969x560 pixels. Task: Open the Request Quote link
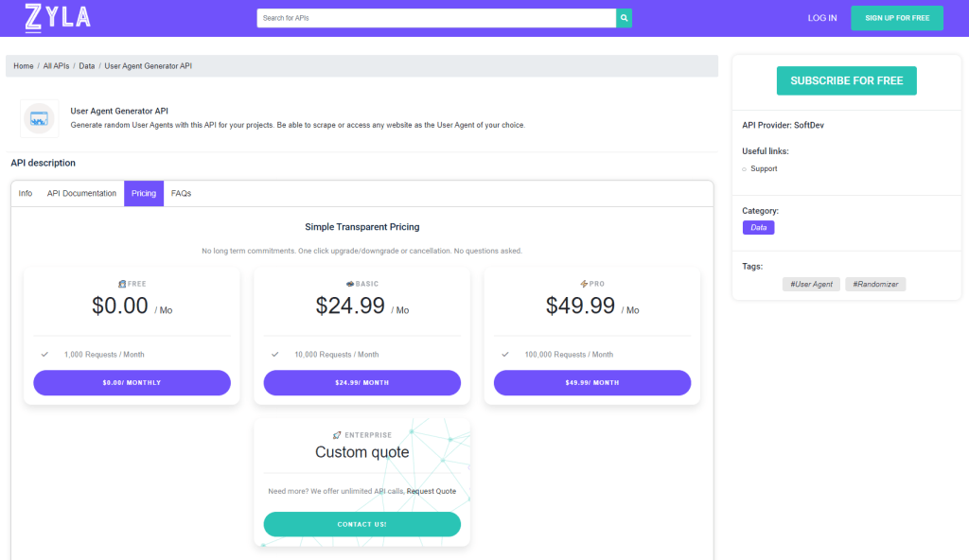tap(432, 491)
